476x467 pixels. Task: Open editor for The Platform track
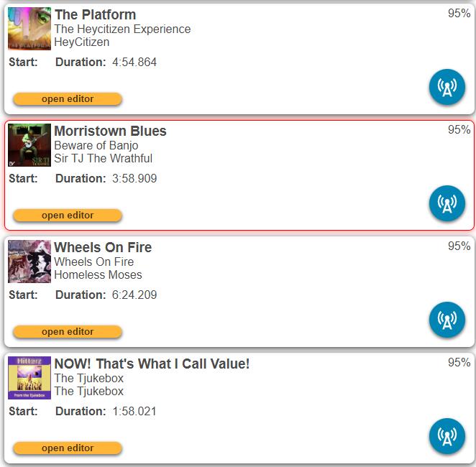68,99
